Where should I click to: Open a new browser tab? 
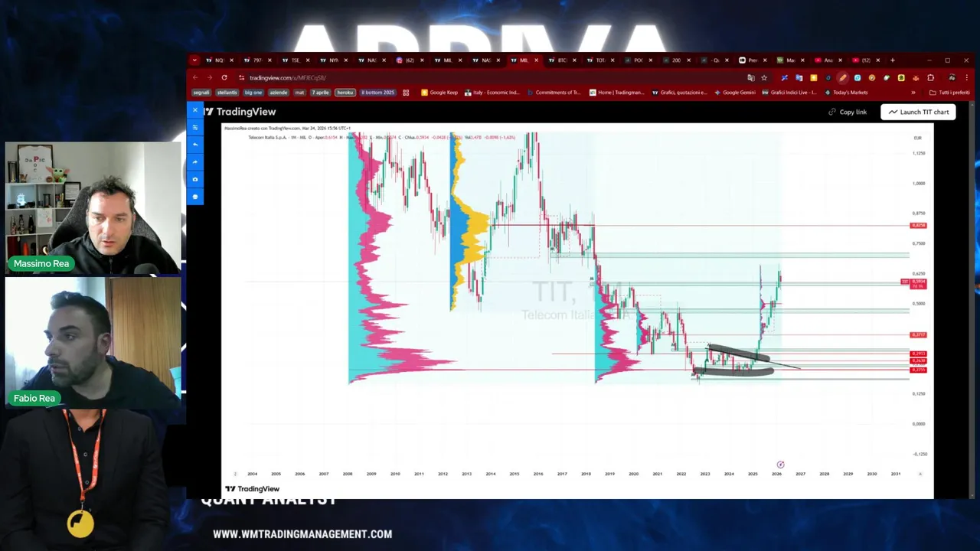tap(892, 60)
